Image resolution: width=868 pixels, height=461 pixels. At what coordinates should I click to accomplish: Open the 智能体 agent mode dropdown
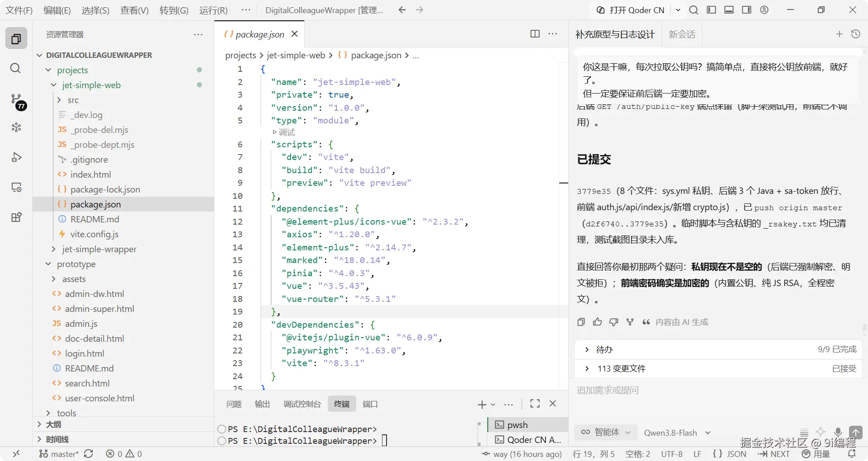606,432
